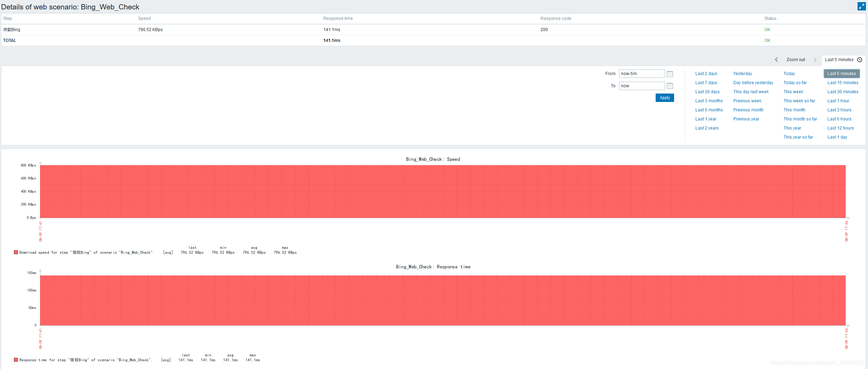Select Previous week range

pyautogui.click(x=747, y=101)
